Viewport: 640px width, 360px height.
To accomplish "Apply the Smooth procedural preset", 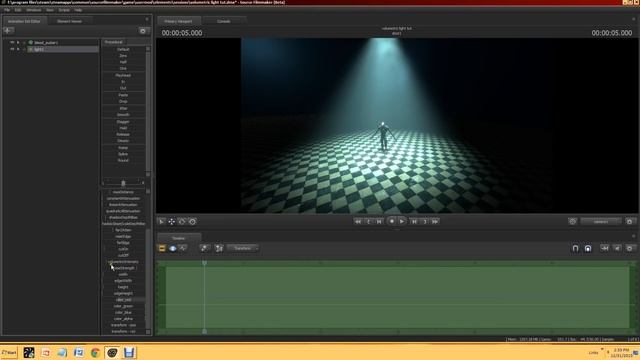I will (x=123, y=115).
